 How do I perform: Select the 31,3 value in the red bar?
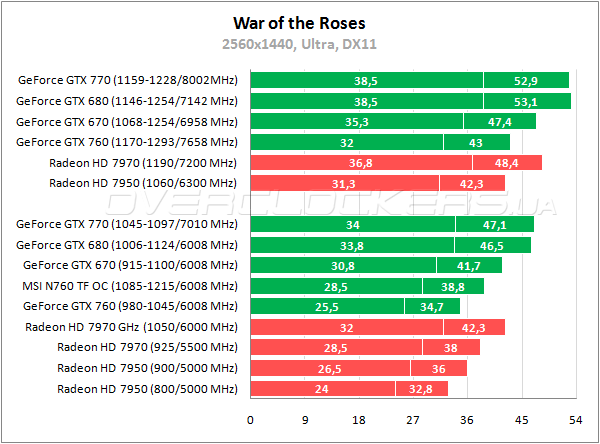[344, 183]
